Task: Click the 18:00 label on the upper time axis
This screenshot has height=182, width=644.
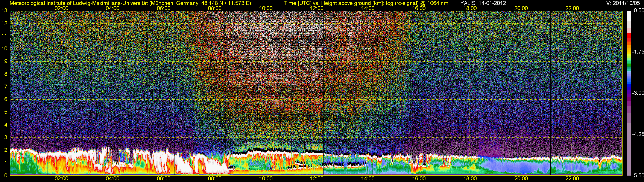Action: pyautogui.click(x=470, y=8)
